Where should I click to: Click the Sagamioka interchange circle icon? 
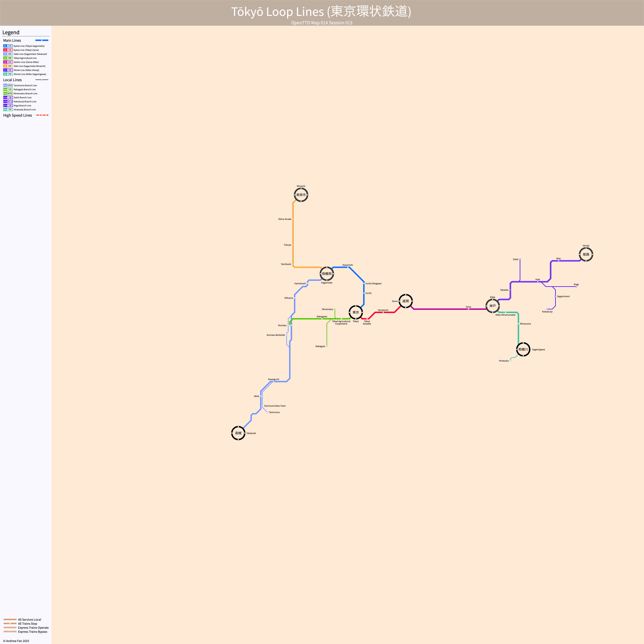(x=327, y=274)
